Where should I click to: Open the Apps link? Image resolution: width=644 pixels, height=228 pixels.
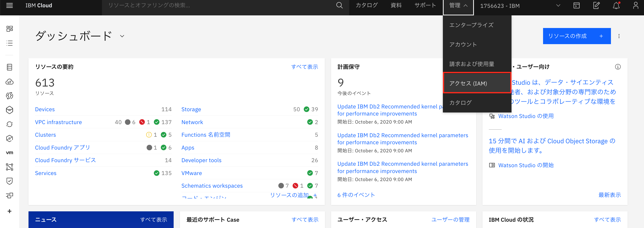[188, 148]
